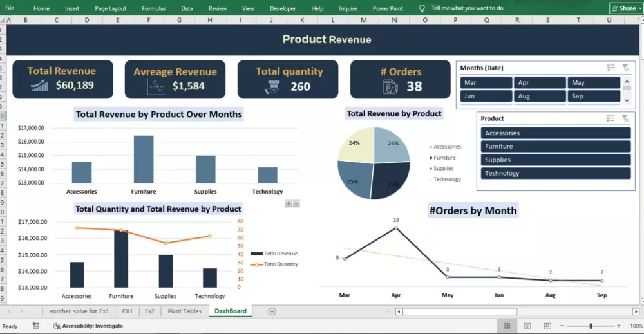Open the Inquire ribbon tab
Screen dimensions: 644x334
point(348,8)
